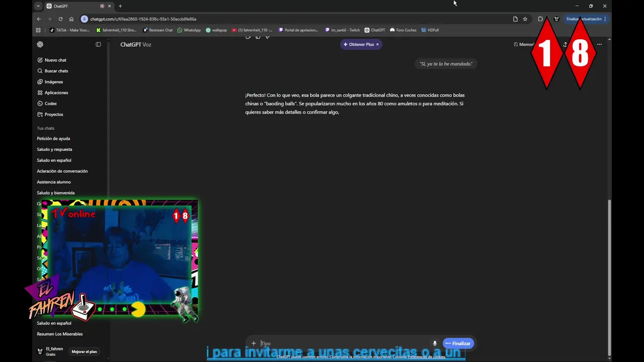Image resolution: width=644 pixels, height=362 pixels.
Task: Go back with the browser back arrow
Action: [x=39, y=19]
